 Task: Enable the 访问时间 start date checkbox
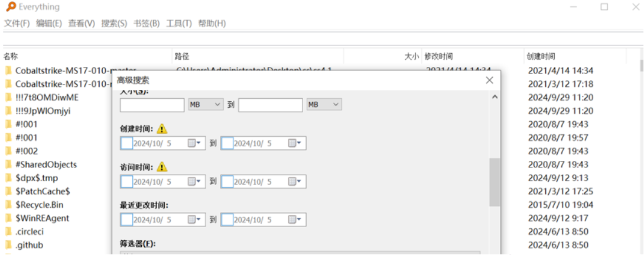click(x=127, y=182)
